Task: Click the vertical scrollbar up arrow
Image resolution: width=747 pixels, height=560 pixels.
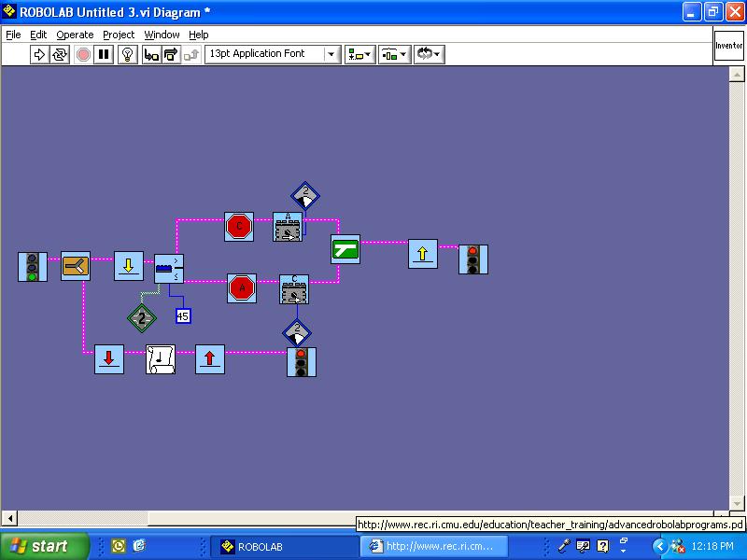Action: (737, 74)
